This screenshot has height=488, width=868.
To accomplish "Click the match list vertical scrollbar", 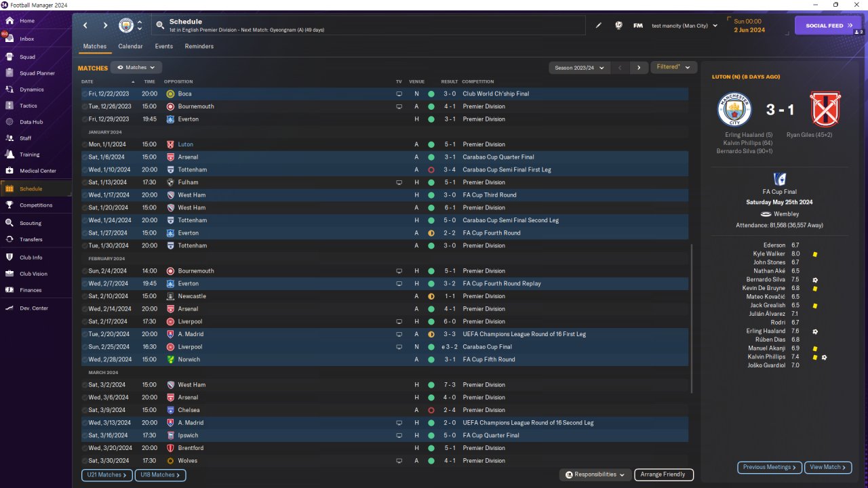I will pyautogui.click(x=691, y=319).
